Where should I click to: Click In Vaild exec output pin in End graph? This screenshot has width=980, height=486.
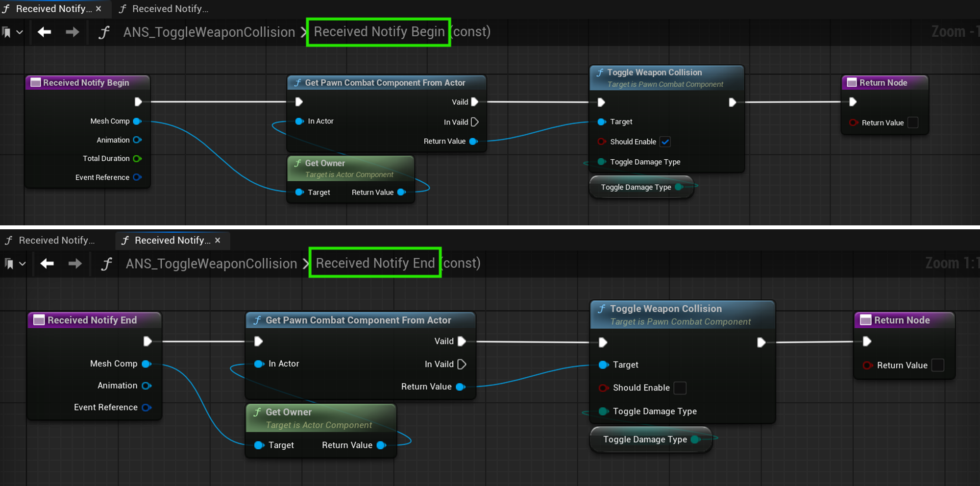(x=462, y=364)
